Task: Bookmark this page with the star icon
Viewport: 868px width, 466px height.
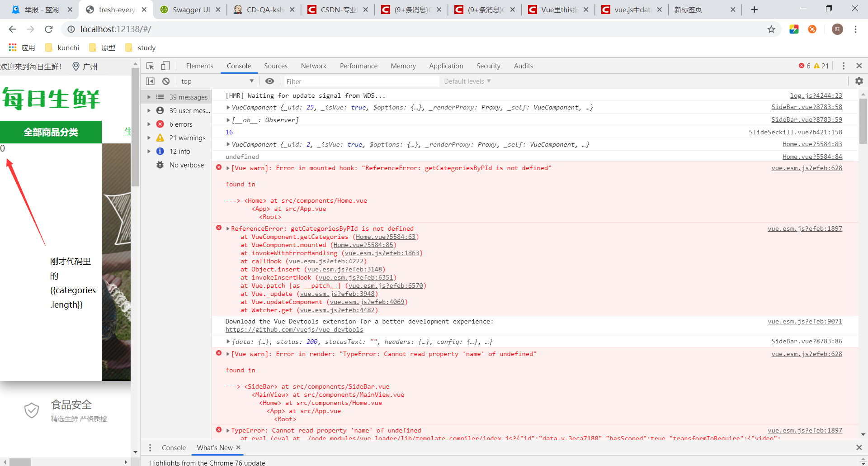Action: pos(771,29)
